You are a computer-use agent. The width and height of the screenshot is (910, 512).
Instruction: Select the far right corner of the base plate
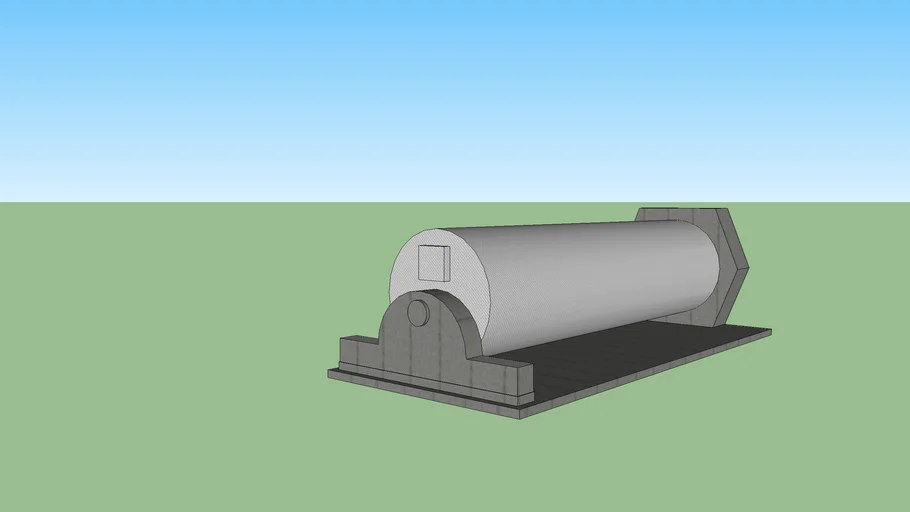tap(770, 332)
